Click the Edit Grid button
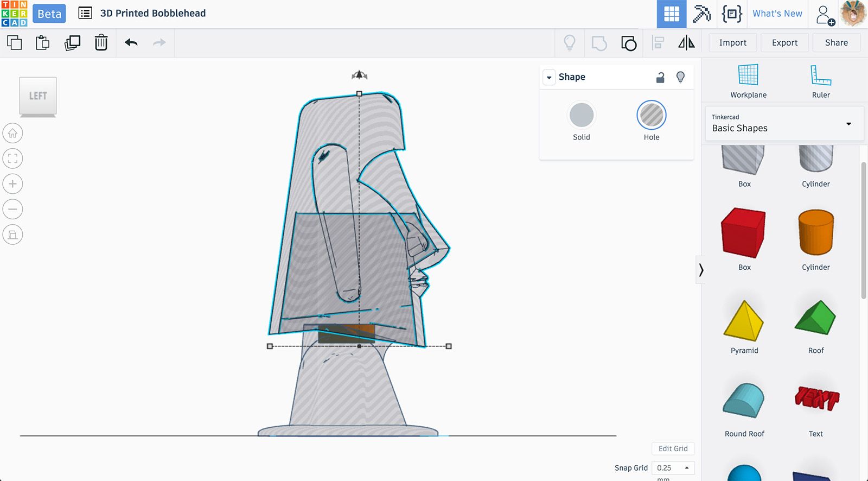Image resolution: width=868 pixels, height=481 pixels. (673, 448)
